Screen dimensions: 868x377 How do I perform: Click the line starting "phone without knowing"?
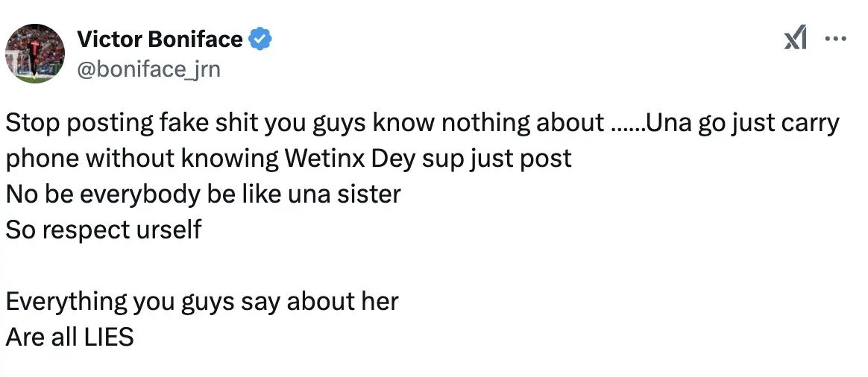pyautogui.click(x=289, y=159)
